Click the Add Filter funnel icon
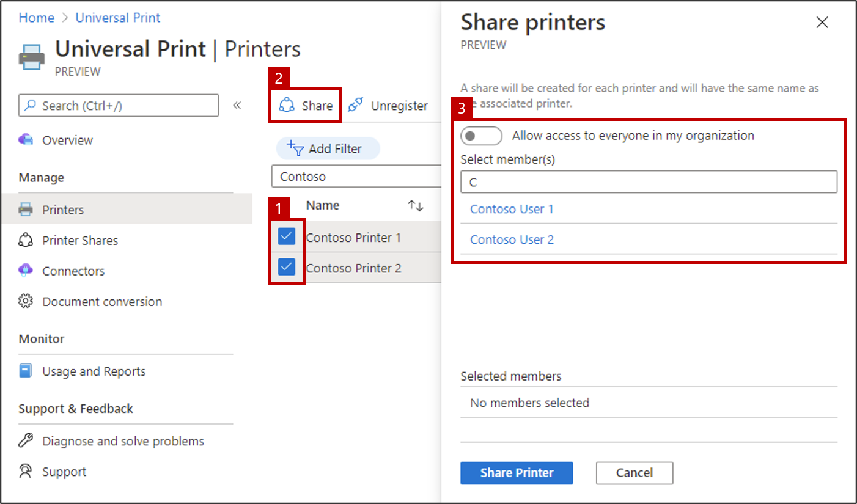 tap(295, 148)
